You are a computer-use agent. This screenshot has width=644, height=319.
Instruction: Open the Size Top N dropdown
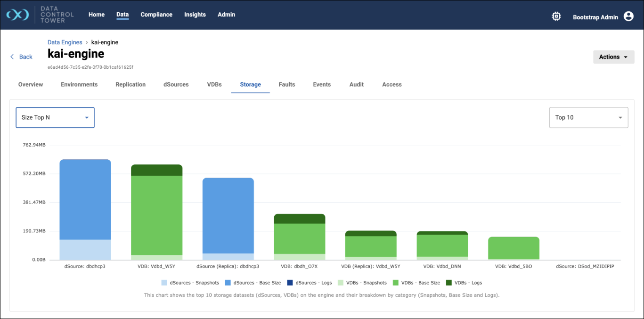55,118
